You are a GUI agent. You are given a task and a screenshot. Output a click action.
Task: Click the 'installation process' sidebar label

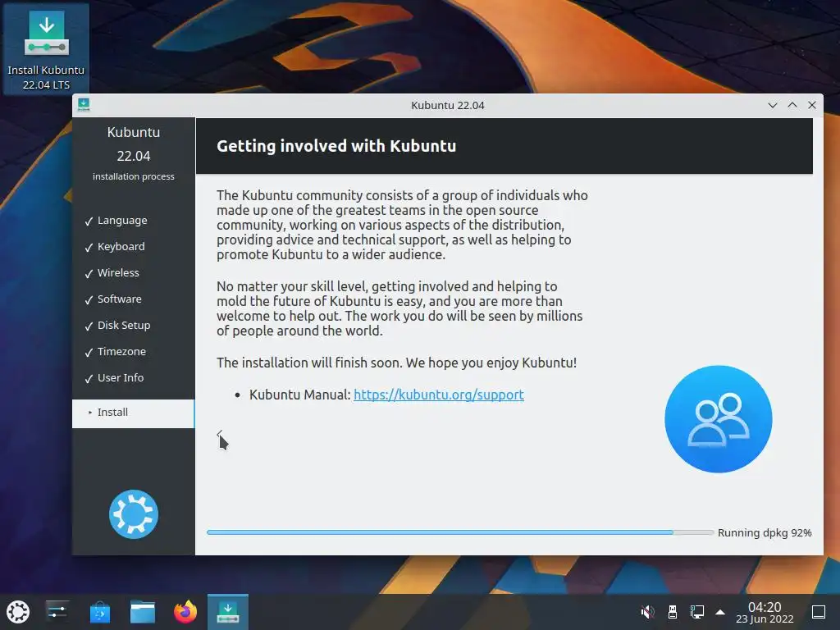(134, 176)
